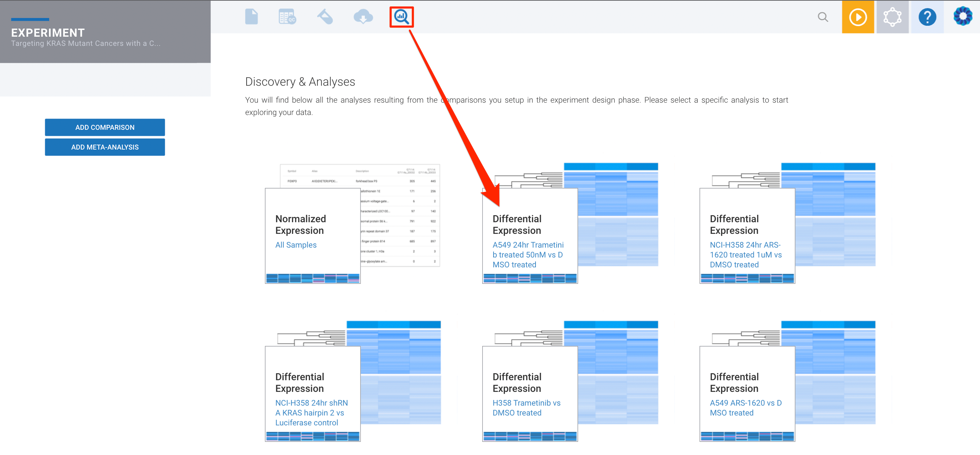The width and height of the screenshot is (980, 455).
Task: Open NCI-H358 24hr shRNA KRAS hairpin 2 analysis
Action: (x=311, y=413)
